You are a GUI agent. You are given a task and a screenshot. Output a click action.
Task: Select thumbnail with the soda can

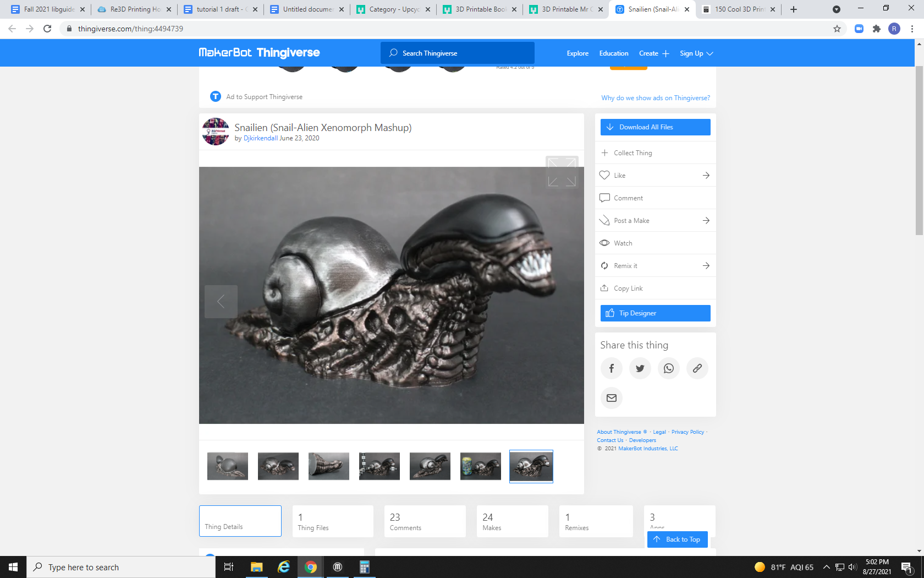[481, 466]
